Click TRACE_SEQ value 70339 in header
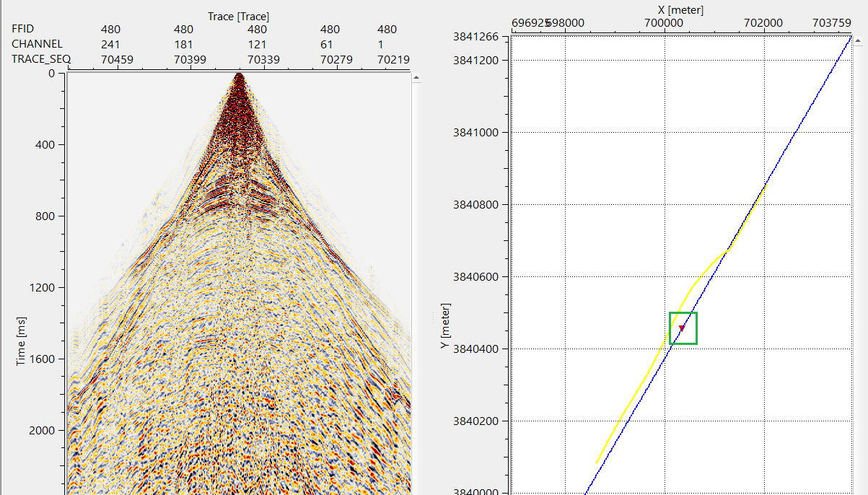The height and width of the screenshot is (495, 868). (263, 59)
